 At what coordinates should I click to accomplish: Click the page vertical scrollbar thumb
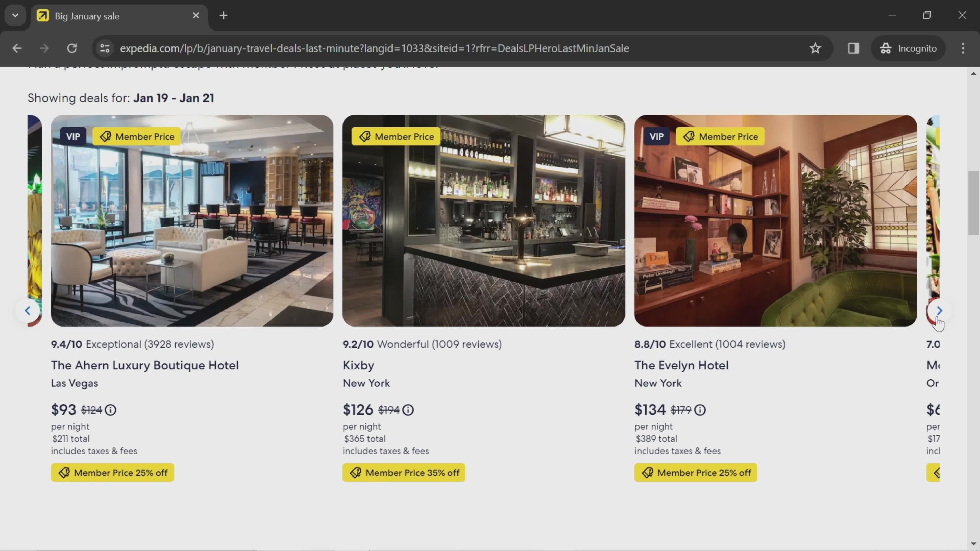[973, 203]
